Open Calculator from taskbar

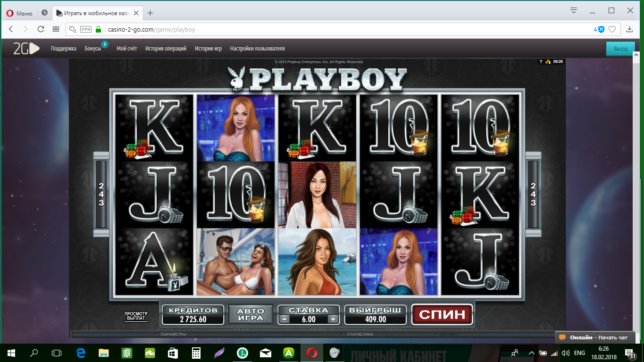[196, 353]
